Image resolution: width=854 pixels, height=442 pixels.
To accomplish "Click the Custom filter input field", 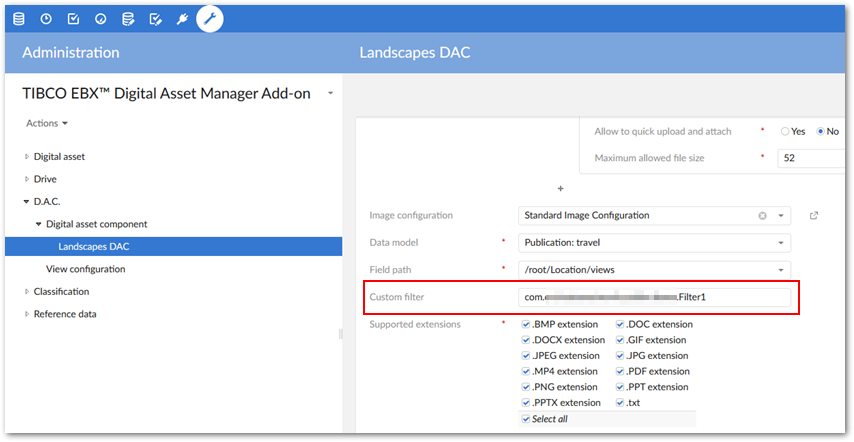I will pos(654,297).
